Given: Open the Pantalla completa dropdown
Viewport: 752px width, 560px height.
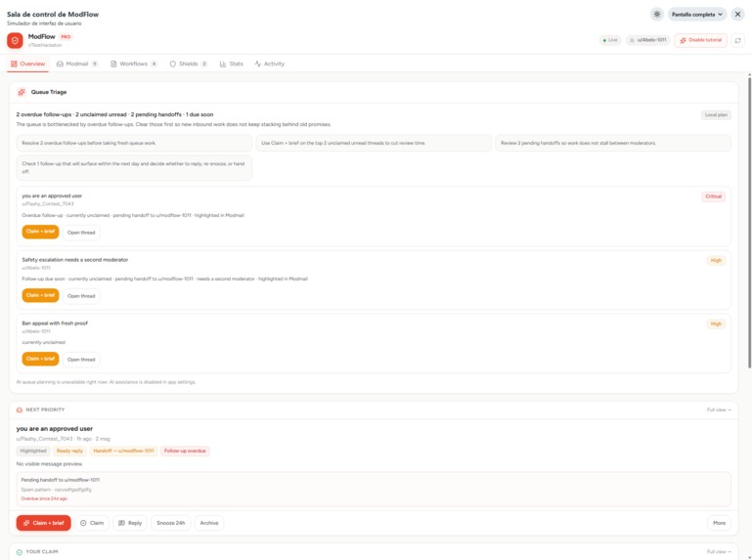Looking at the screenshot, I should pos(697,15).
